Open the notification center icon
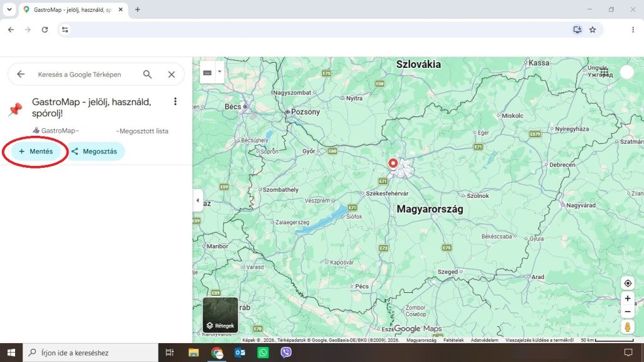Screen dimensions: 644x362 [x=628, y=353]
